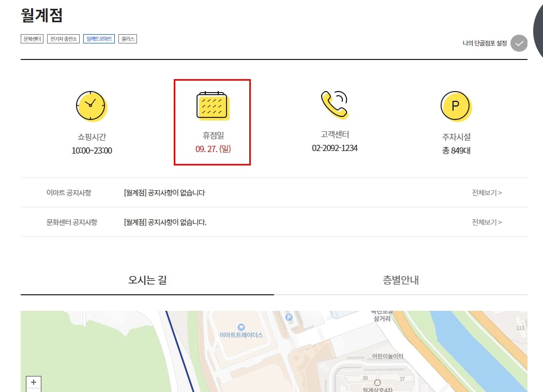The width and height of the screenshot is (543, 392).
Task: Click the 쇼핑시간 label
Action: click(92, 137)
